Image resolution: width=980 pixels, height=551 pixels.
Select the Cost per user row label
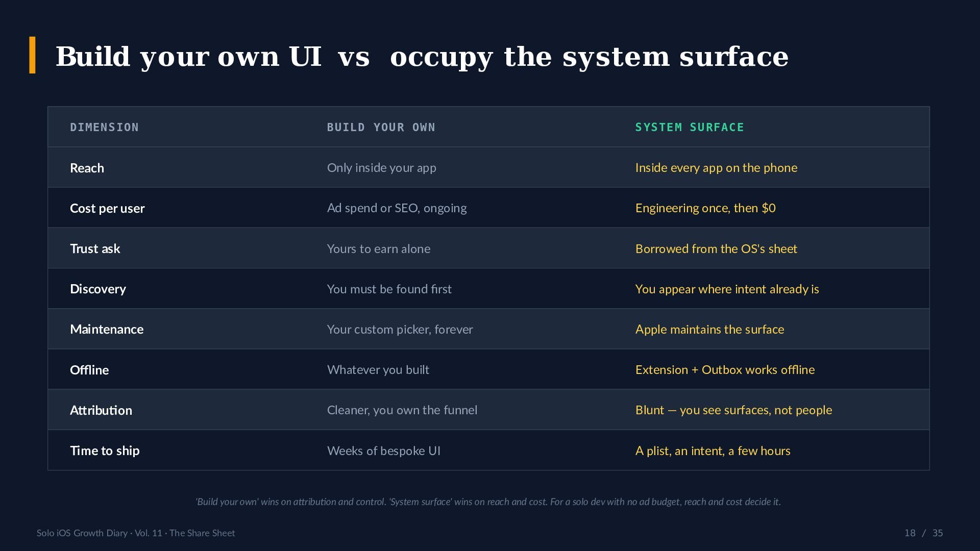point(107,208)
